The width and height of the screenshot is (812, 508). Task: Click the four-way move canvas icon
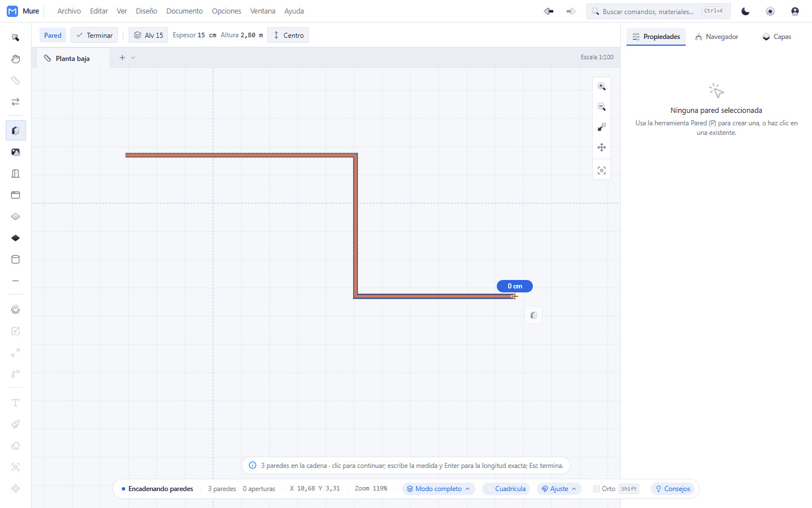(x=602, y=147)
